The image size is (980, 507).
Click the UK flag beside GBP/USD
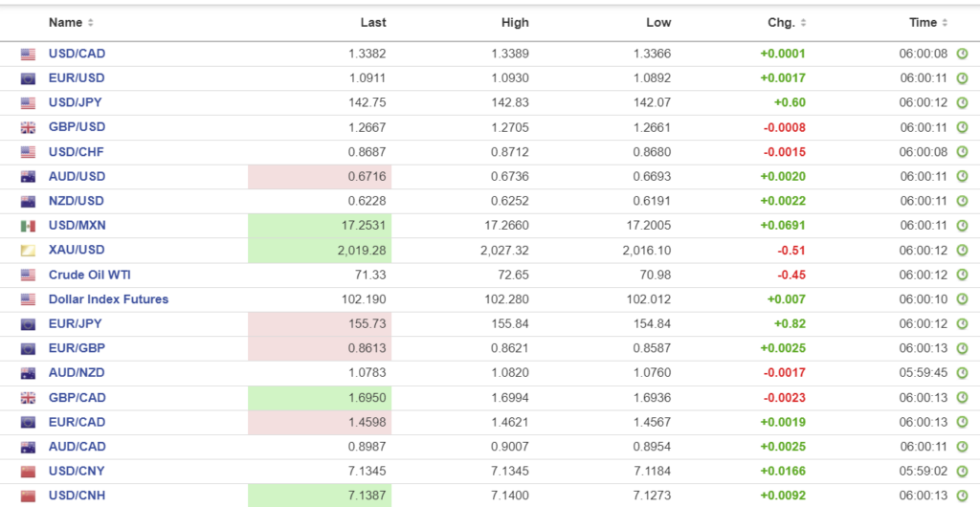[x=28, y=127]
